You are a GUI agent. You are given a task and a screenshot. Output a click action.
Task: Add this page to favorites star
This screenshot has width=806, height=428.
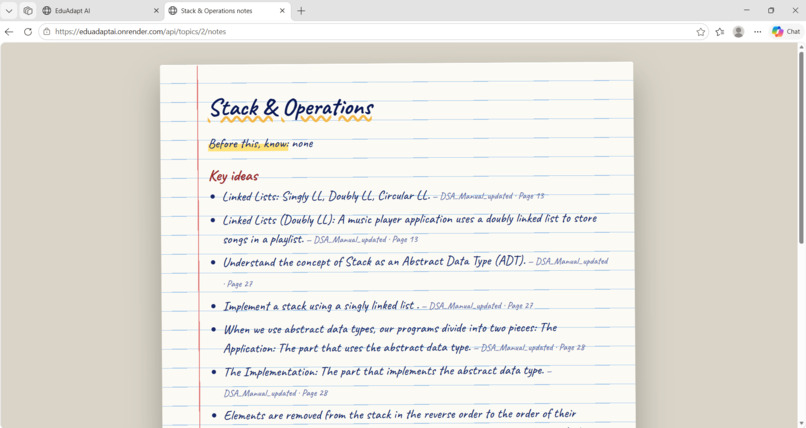pos(701,32)
